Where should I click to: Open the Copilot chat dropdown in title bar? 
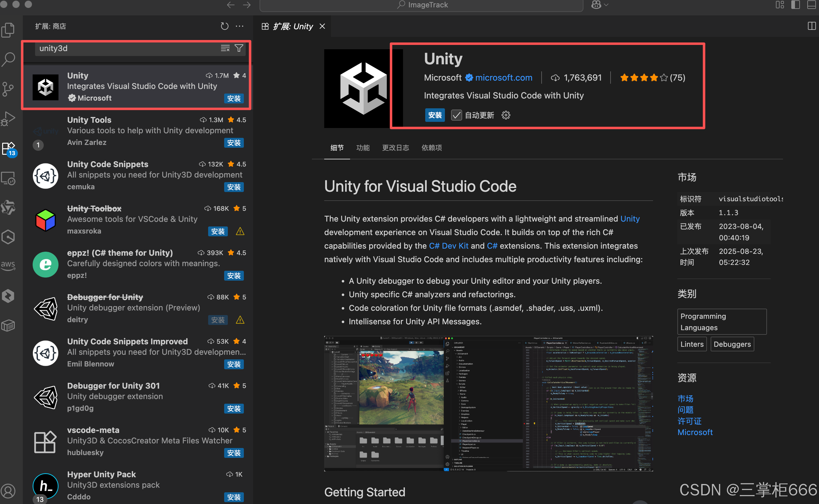[599, 5]
